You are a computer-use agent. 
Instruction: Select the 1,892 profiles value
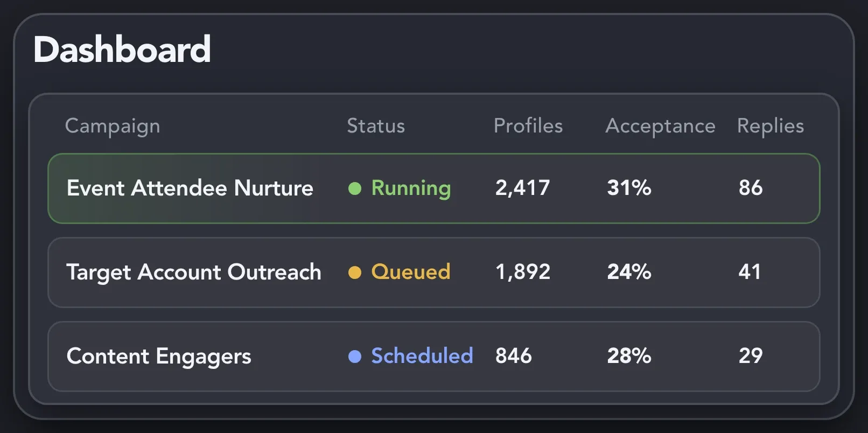[x=523, y=272]
